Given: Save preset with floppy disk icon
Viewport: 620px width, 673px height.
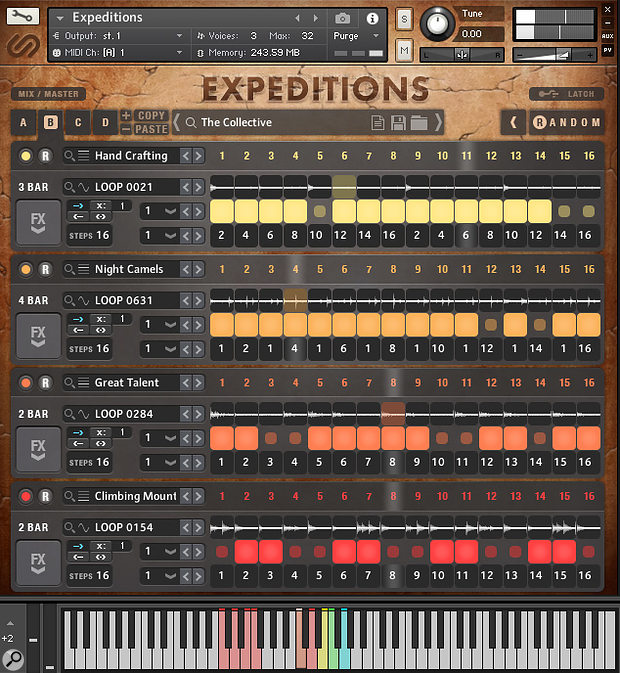Looking at the screenshot, I should pos(399,123).
